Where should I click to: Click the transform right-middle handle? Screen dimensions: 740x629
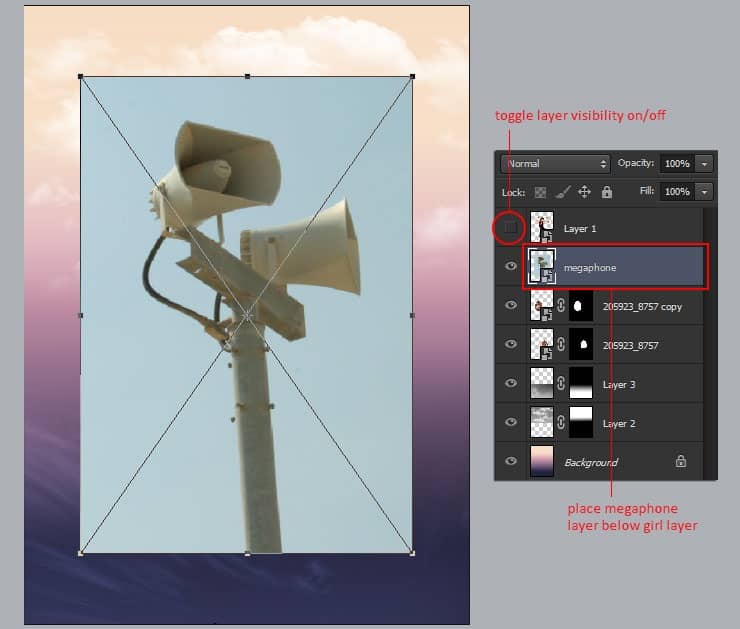click(412, 315)
